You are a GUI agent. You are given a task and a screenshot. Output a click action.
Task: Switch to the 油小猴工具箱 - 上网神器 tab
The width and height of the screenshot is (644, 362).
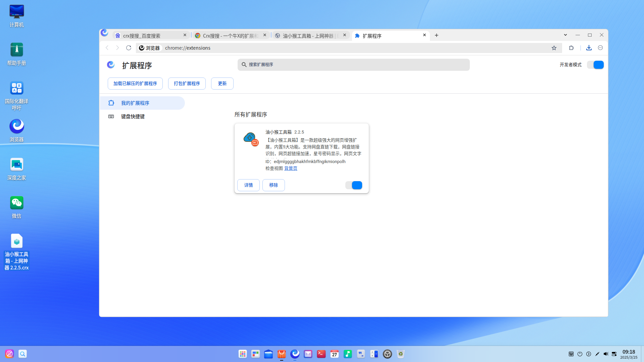click(311, 35)
